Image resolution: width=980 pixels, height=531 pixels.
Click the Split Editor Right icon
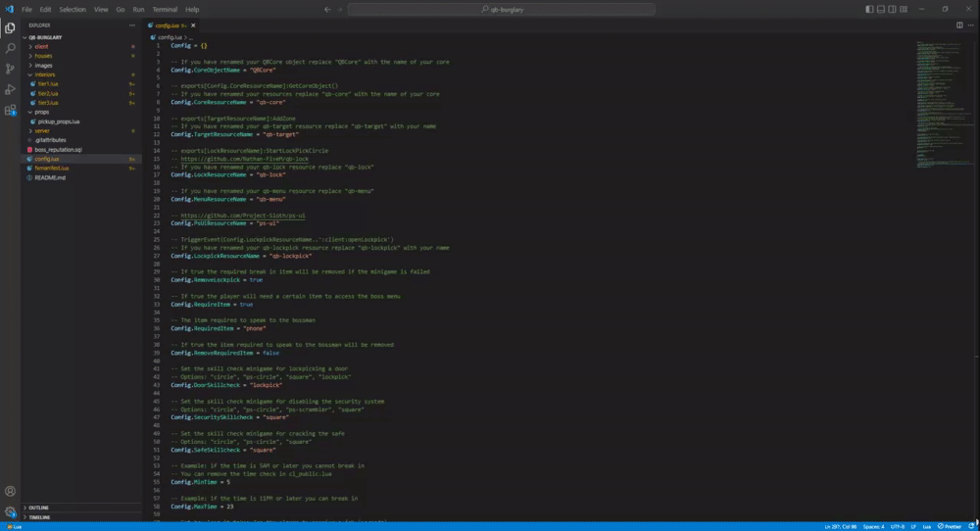tap(959, 25)
